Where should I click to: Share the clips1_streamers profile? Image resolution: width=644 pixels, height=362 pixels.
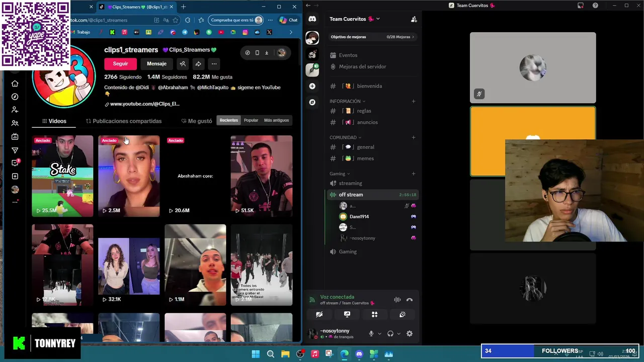coord(198,64)
